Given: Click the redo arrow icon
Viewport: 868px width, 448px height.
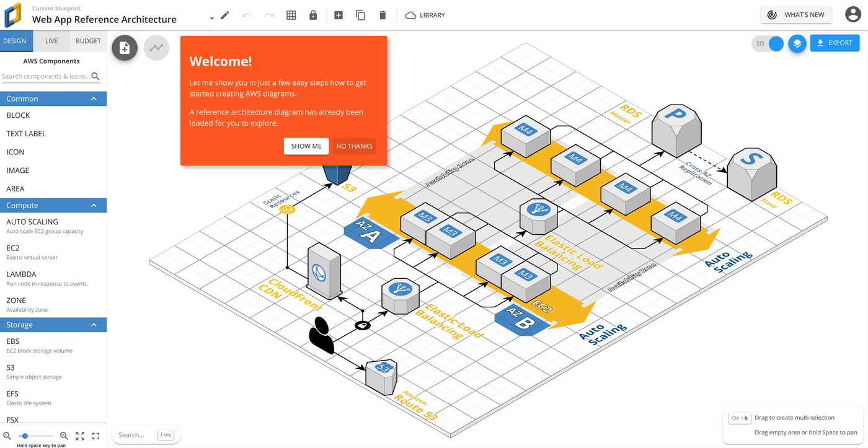Looking at the screenshot, I should coord(269,15).
